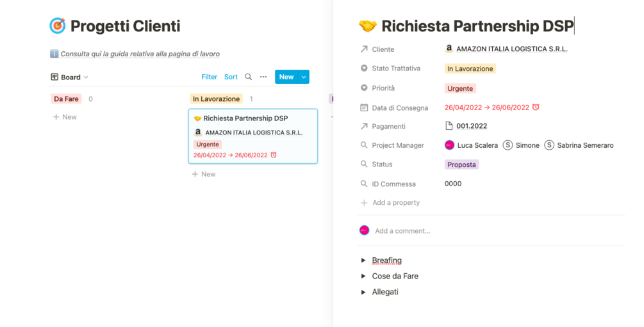Expand the Cose da Fare toggle
Viewport: 644px width, 327px height.
[363, 276]
